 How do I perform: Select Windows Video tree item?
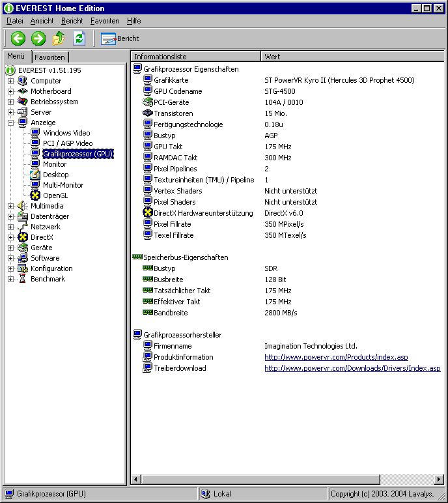[66, 133]
